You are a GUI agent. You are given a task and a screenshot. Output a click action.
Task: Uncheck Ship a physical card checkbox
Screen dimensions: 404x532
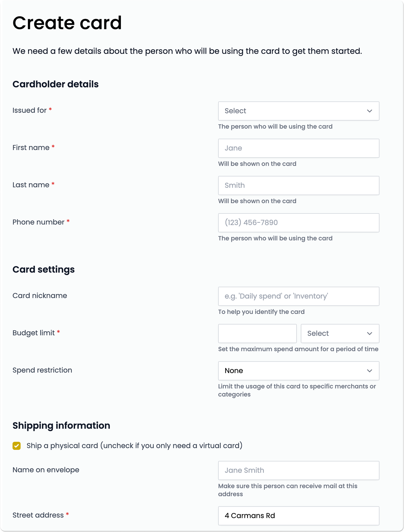tap(17, 446)
